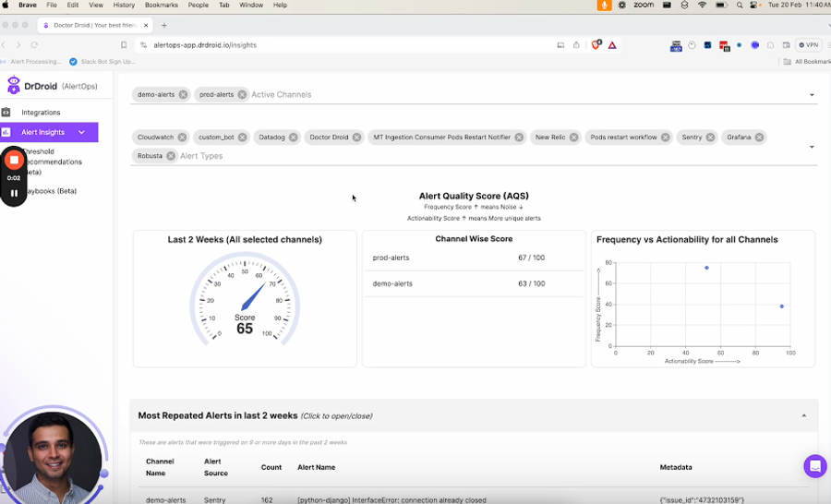Close the Doctor Droid browser tab
The image size is (831, 504).
[x=146, y=25]
